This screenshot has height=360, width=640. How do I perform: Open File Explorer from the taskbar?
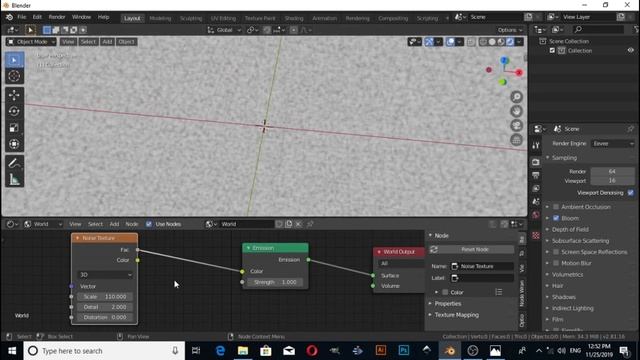click(243, 351)
